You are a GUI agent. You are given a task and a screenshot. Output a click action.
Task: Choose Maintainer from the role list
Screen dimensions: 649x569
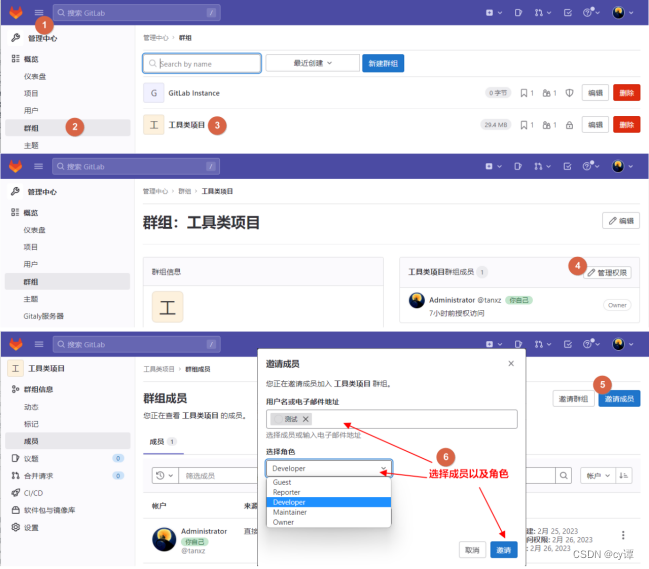[x=328, y=512]
